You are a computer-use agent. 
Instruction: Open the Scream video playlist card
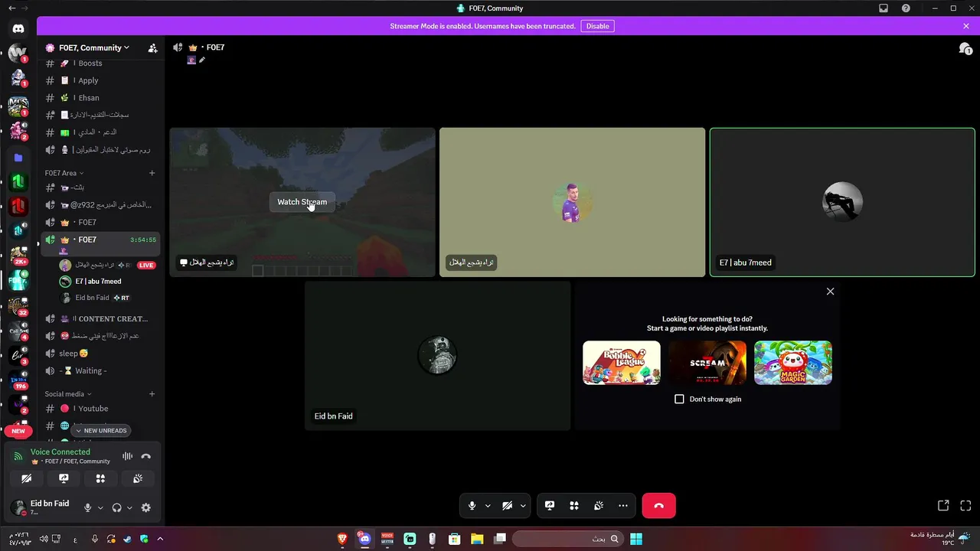click(x=707, y=363)
